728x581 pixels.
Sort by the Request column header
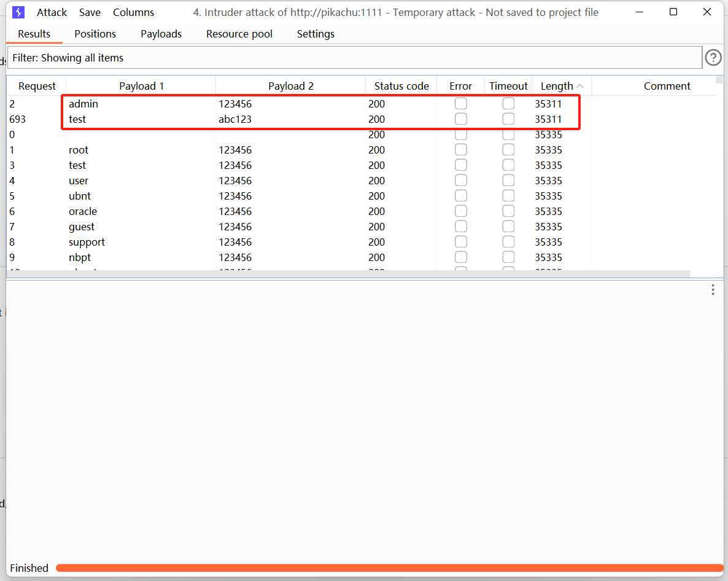(37, 86)
